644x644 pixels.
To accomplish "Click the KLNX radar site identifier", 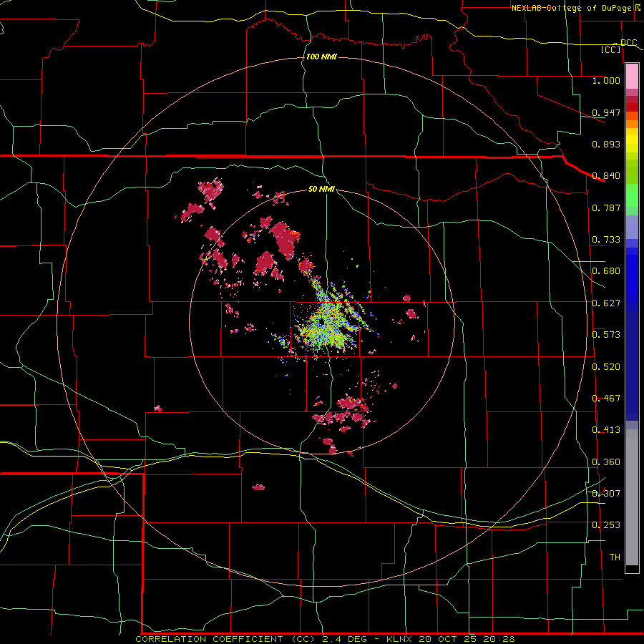I will 399,639.
